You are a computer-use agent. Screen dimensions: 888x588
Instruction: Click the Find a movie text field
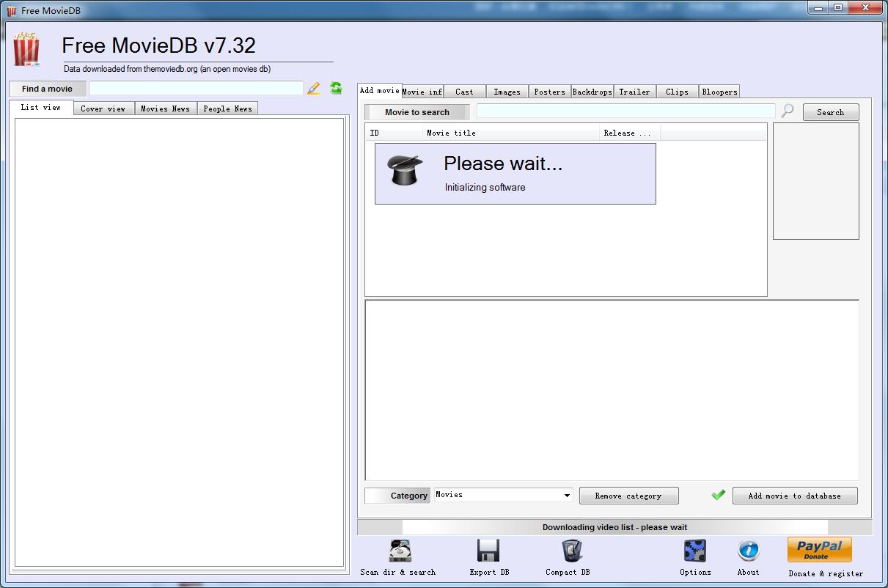pos(196,89)
